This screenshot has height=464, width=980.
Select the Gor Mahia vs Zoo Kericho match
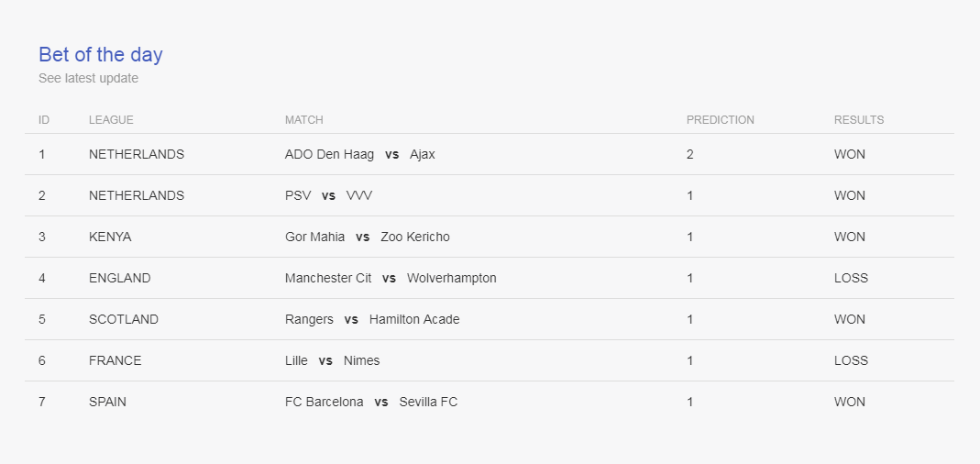point(367,237)
